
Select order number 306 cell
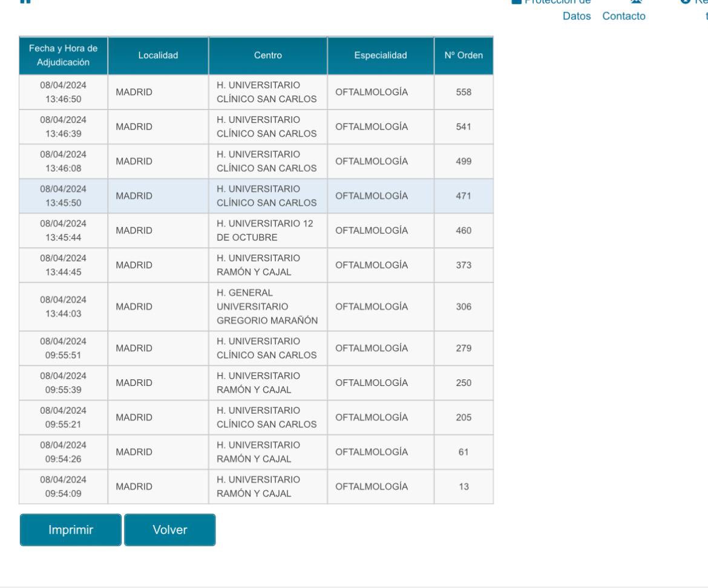[464, 307]
